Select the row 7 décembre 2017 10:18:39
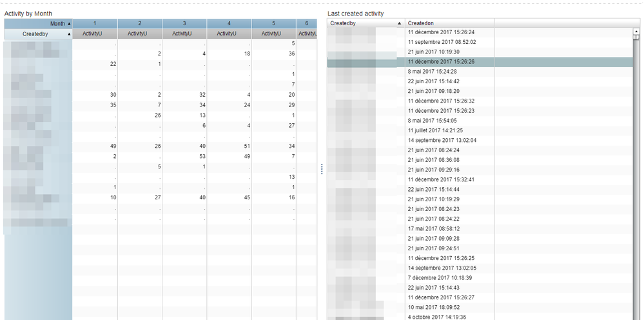This screenshot has width=644, height=320. (480, 278)
